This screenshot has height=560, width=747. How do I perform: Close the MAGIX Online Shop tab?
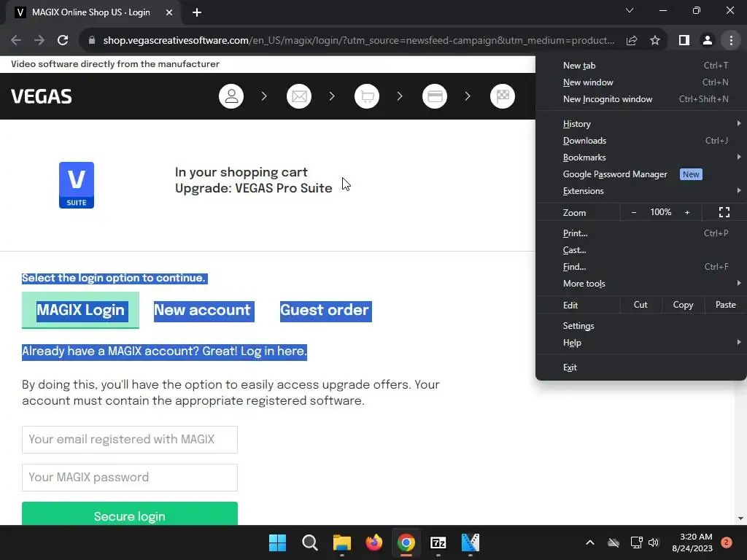(169, 12)
